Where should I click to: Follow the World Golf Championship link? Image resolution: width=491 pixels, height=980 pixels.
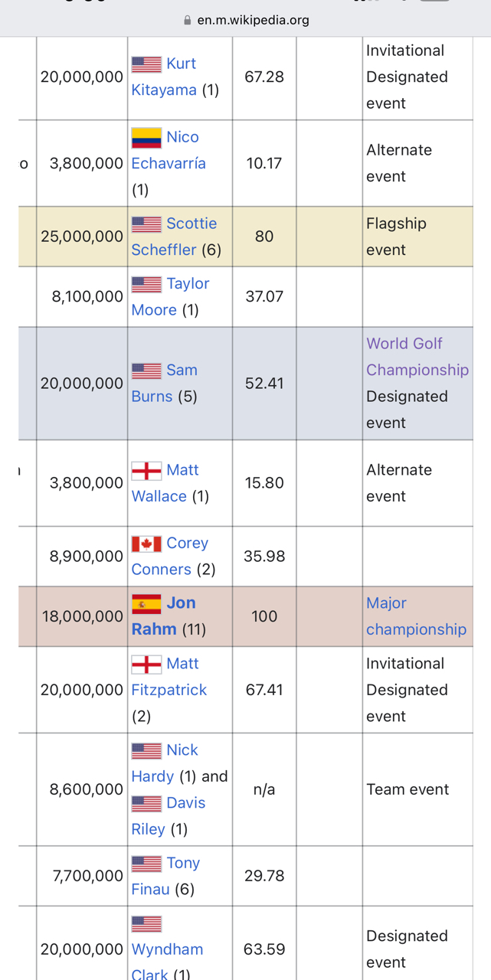417,357
